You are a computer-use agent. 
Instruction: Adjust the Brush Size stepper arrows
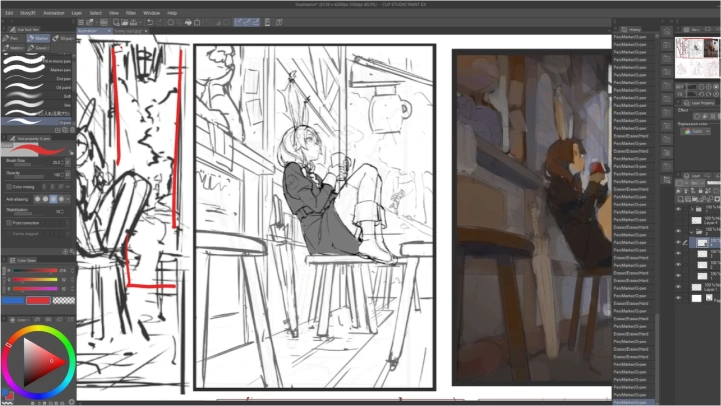point(62,162)
